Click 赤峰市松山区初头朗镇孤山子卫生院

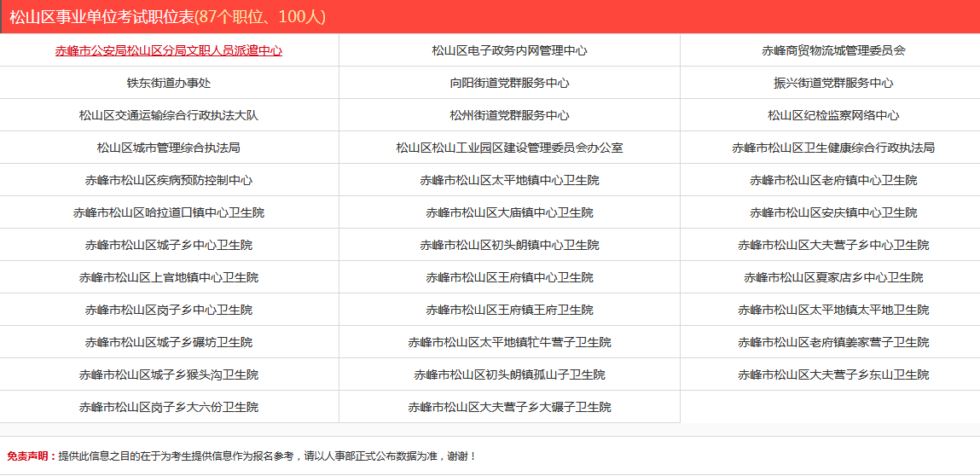[x=509, y=375]
